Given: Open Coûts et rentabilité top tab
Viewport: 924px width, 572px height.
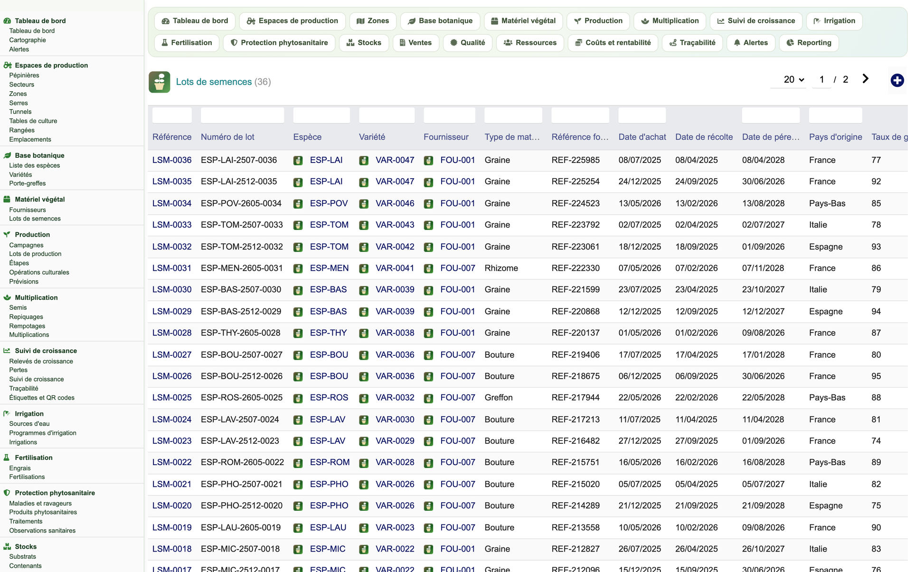Looking at the screenshot, I should click(x=613, y=43).
